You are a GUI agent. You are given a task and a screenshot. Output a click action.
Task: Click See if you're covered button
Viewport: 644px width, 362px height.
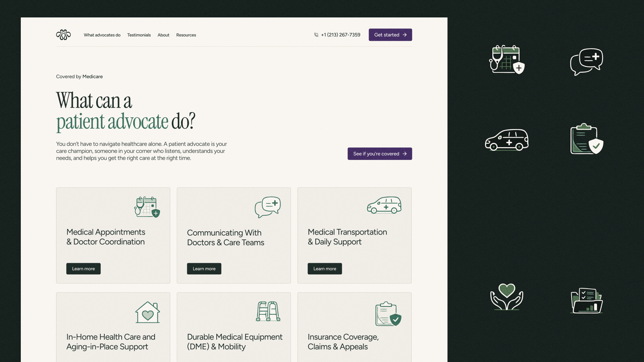[x=380, y=154]
